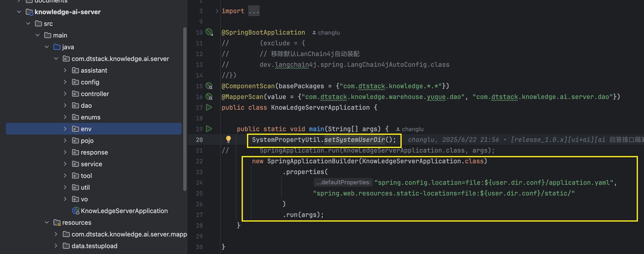This screenshot has width=644, height=254.
Task: Click the run gutter icon beside main method
Action: (x=209, y=129)
